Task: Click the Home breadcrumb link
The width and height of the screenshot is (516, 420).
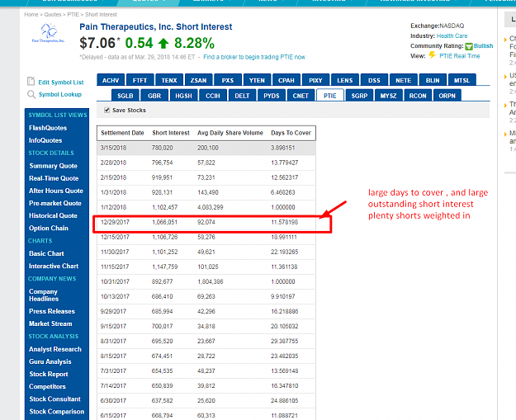Action: 31,15
